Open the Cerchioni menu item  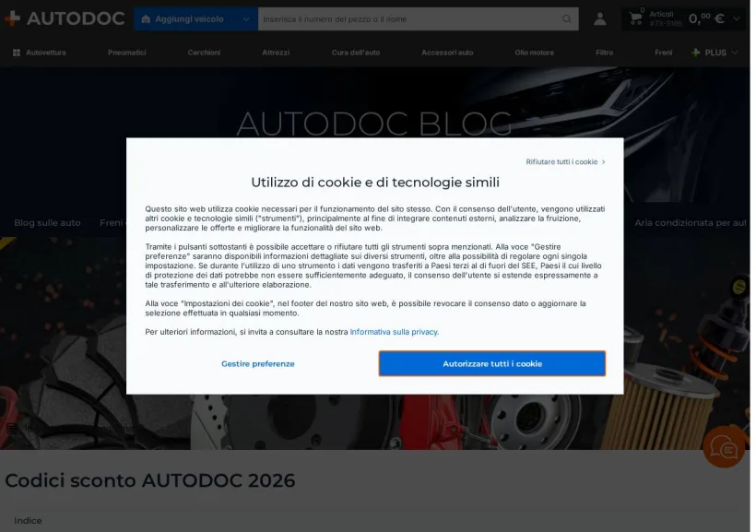(204, 53)
